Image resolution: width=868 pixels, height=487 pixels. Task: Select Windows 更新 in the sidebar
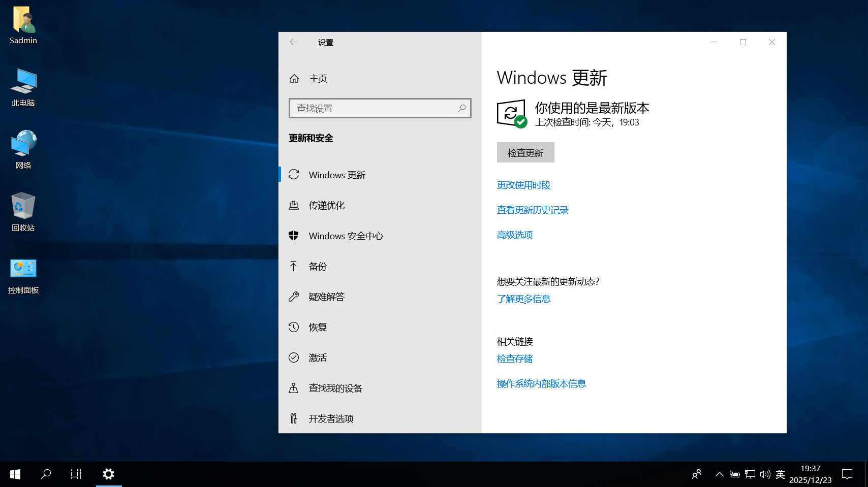coord(336,175)
